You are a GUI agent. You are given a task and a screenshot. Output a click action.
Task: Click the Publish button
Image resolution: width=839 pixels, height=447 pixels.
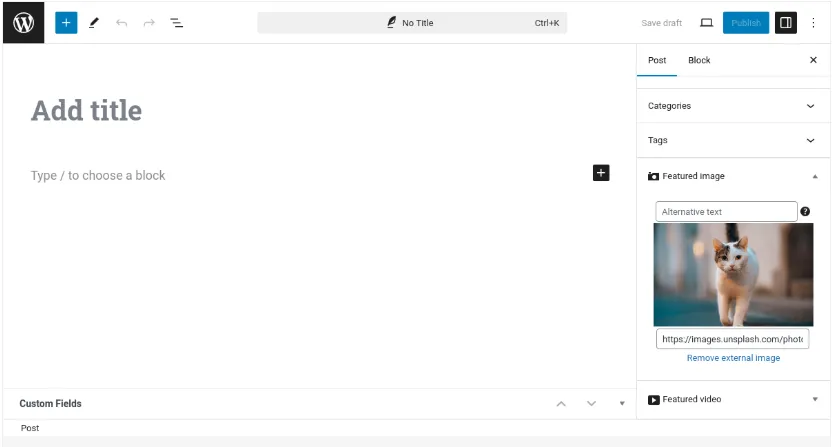(746, 22)
